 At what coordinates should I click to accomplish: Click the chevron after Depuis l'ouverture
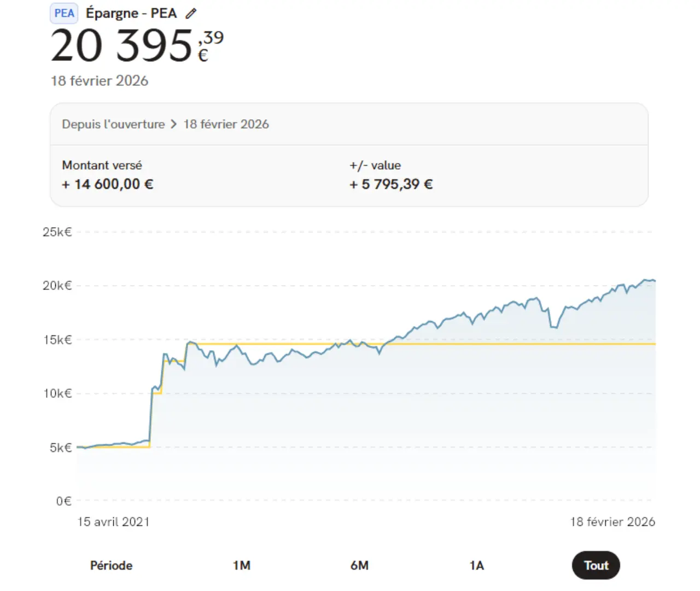click(x=174, y=124)
